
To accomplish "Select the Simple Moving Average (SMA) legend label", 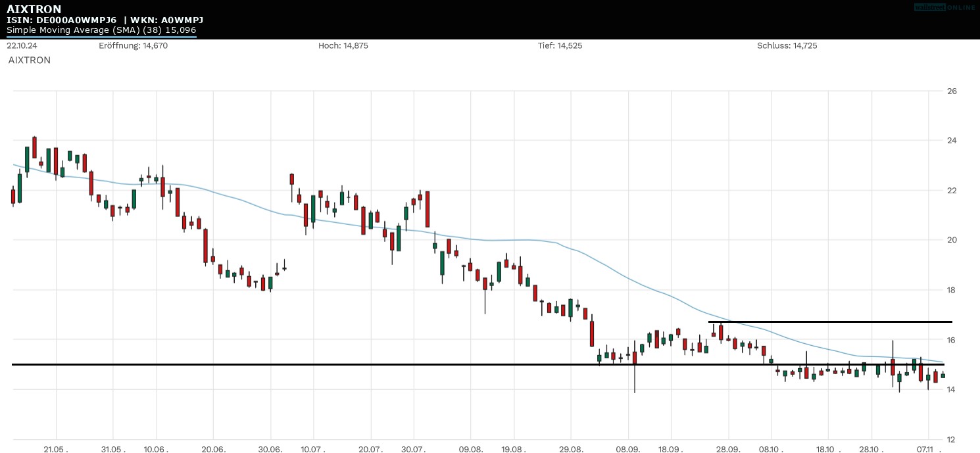I will pyautogui.click(x=101, y=30).
